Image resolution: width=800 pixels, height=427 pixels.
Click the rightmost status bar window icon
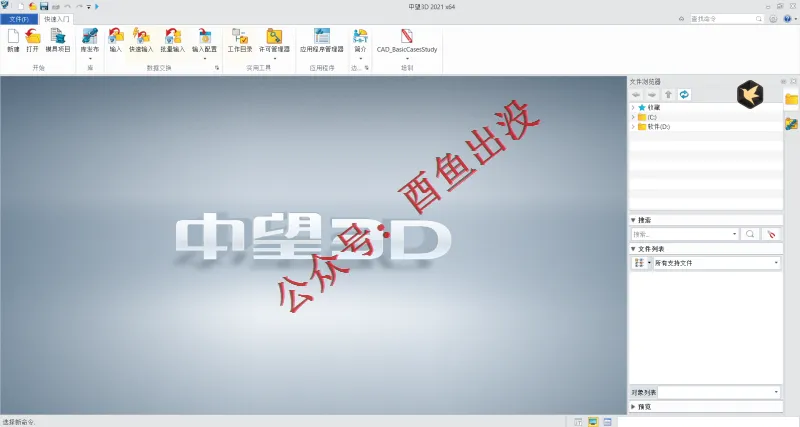[607, 422]
